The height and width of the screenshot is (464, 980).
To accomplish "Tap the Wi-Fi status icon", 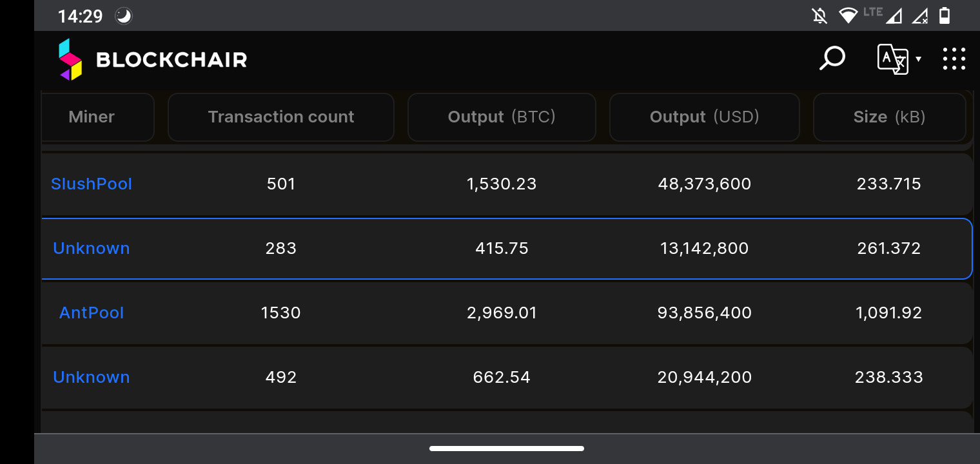I will point(848,15).
